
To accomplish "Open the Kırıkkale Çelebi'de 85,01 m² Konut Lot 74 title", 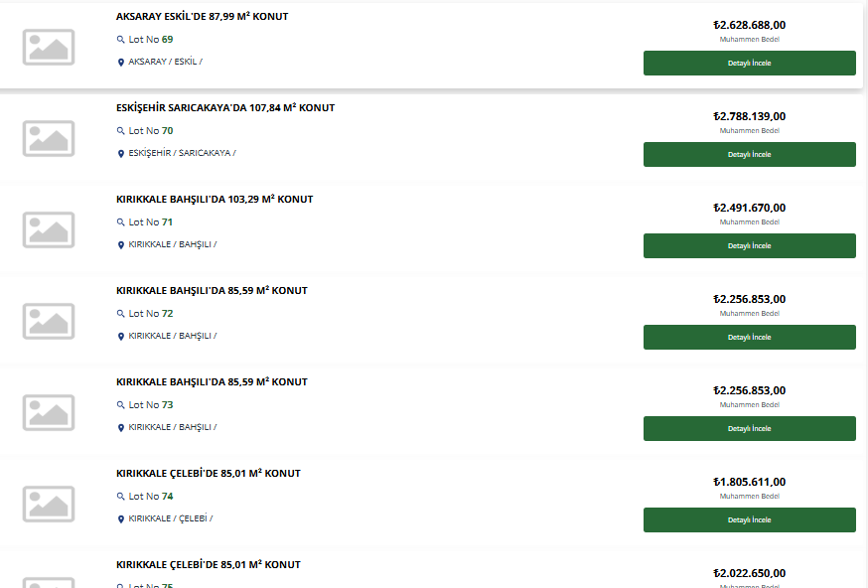I will click(x=209, y=474).
